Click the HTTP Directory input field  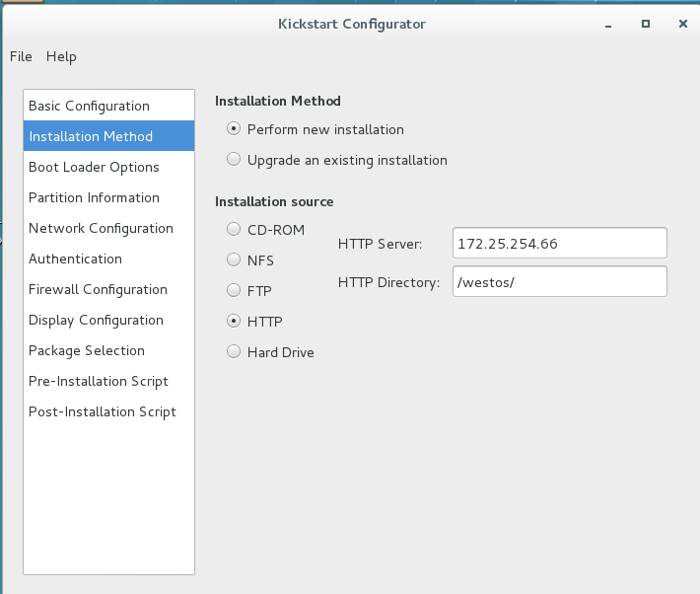560,281
